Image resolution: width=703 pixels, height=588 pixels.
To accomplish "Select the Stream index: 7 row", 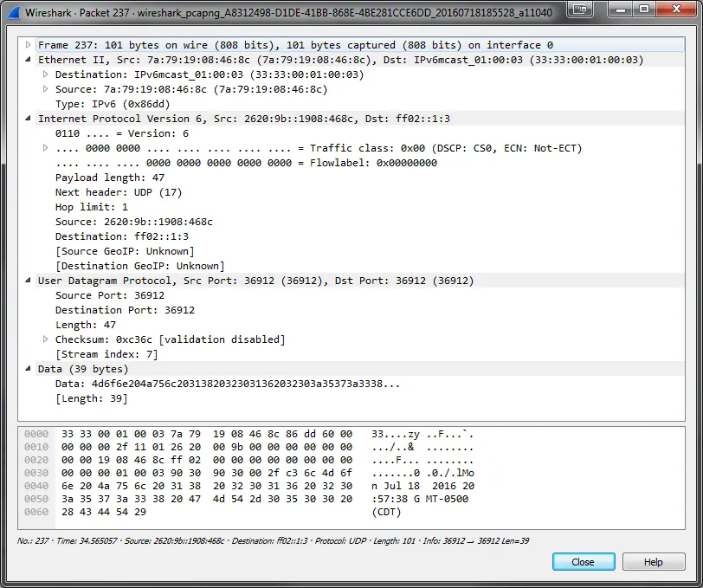I will tap(106, 354).
